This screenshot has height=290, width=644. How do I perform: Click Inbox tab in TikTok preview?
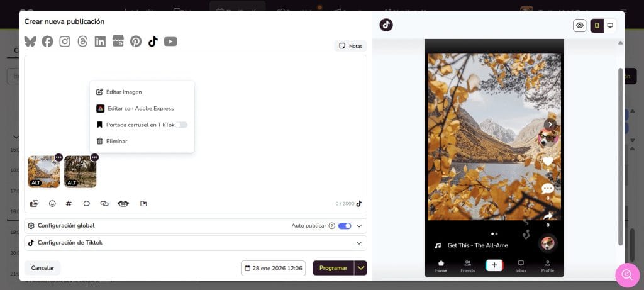521,266
